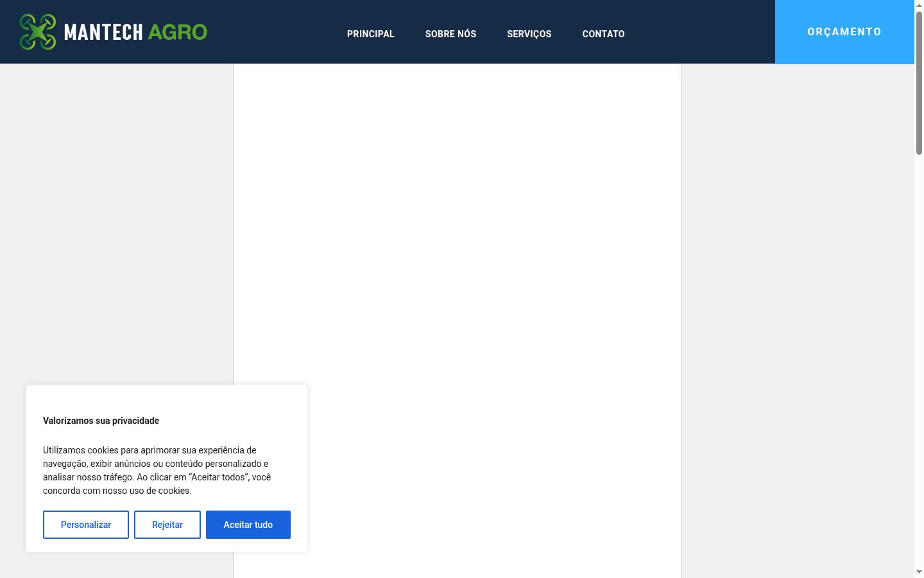Click the page vertical scrollbar thumb
The image size is (924, 578).
point(919,83)
